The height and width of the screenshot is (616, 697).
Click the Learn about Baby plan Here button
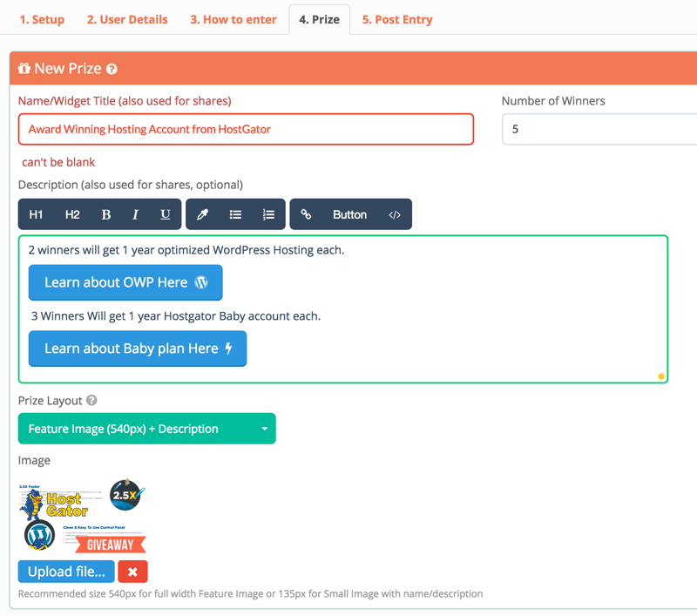pyautogui.click(x=138, y=349)
